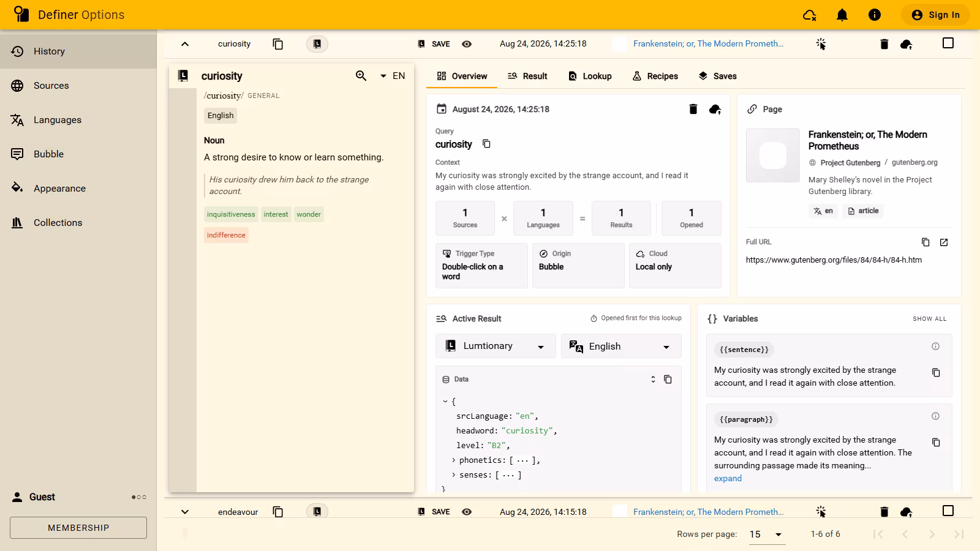Upload endeavour row to cloud
980x551 pixels.
907,512
